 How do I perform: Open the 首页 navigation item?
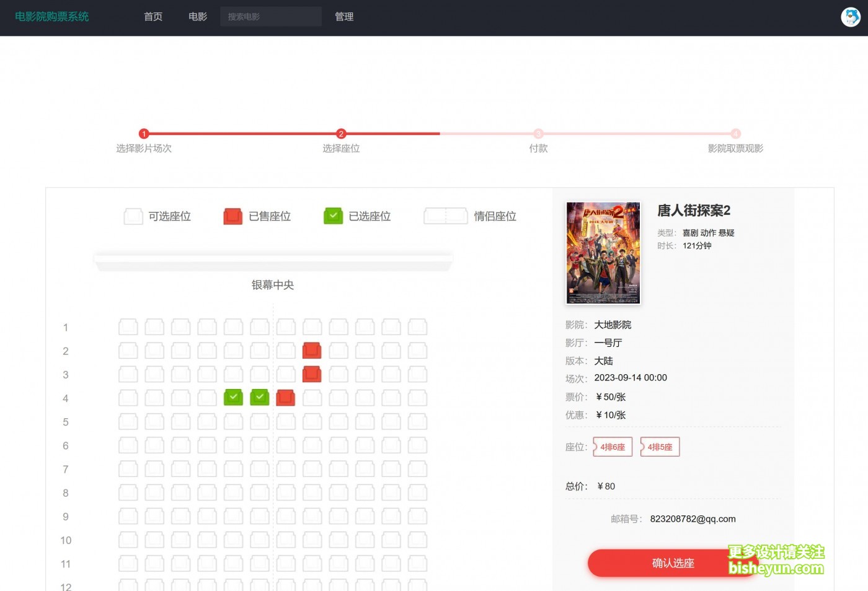(x=153, y=17)
